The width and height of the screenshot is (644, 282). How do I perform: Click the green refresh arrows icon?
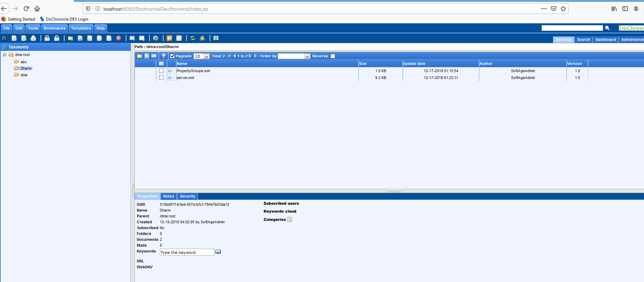coord(193,38)
